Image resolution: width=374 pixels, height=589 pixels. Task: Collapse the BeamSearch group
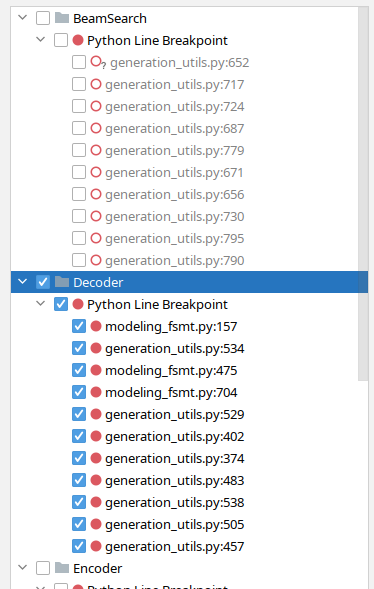click(x=23, y=17)
